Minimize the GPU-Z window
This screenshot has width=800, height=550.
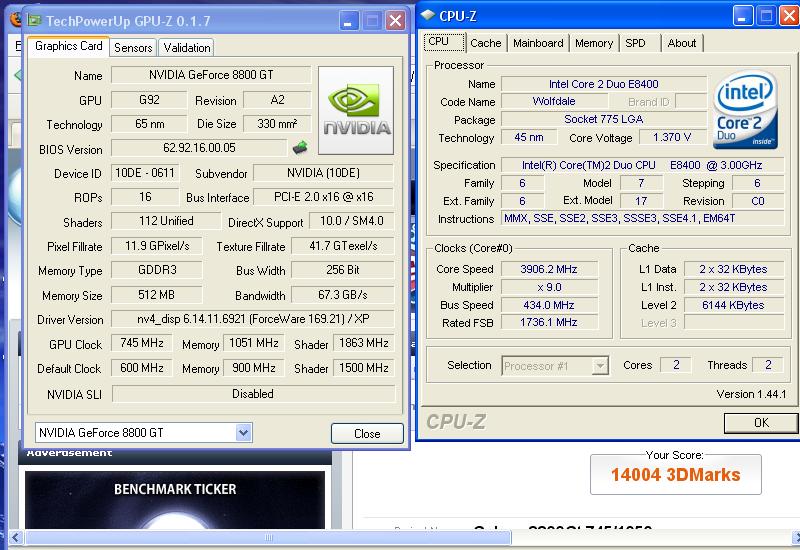[348, 21]
